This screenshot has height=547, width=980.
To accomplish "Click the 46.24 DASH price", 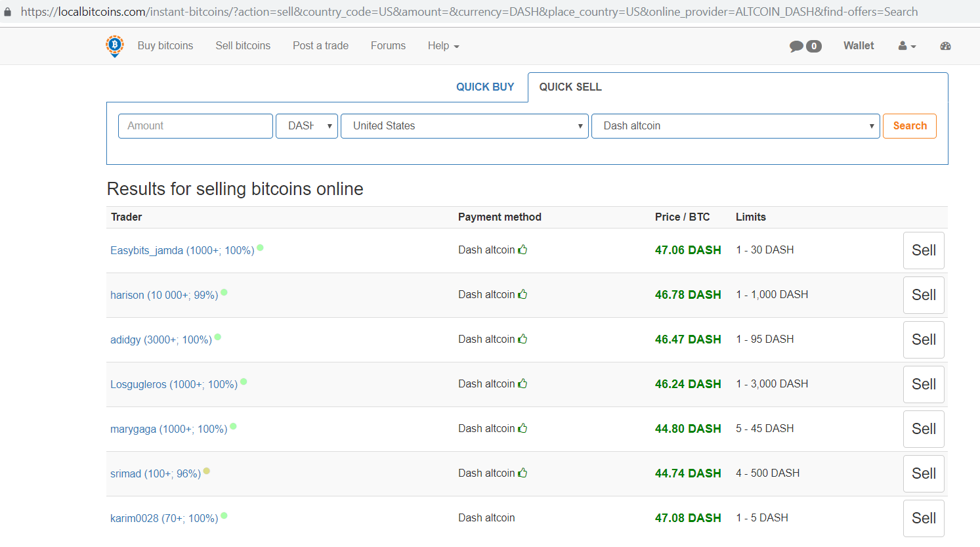I will pos(688,384).
